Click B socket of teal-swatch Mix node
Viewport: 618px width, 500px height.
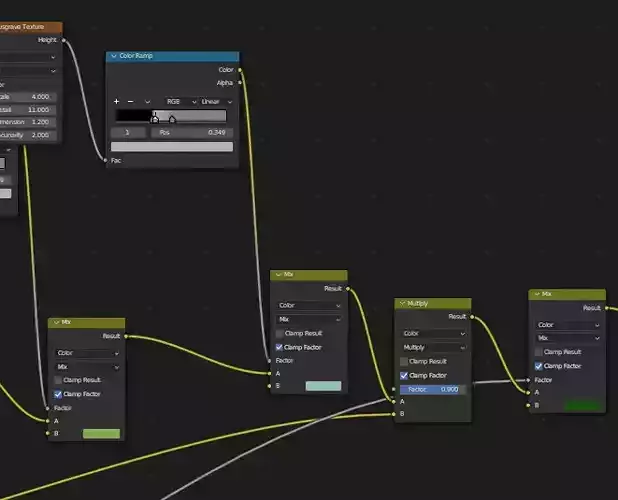(270, 386)
